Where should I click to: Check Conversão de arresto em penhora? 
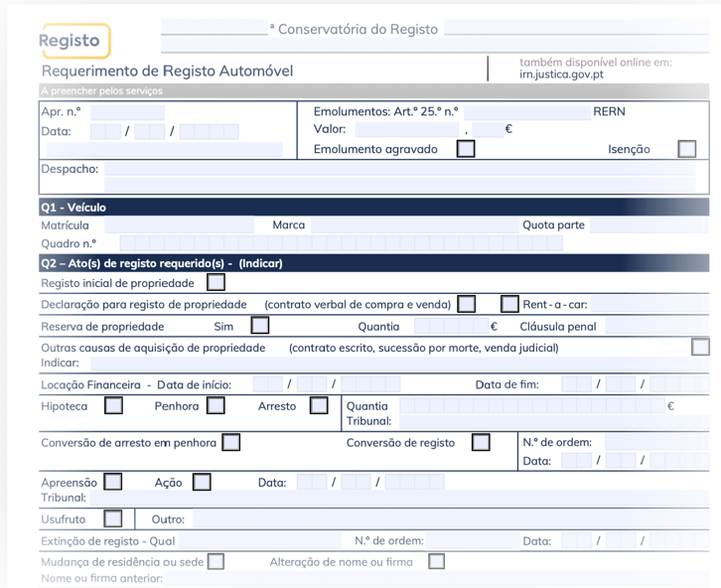click(230, 442)
